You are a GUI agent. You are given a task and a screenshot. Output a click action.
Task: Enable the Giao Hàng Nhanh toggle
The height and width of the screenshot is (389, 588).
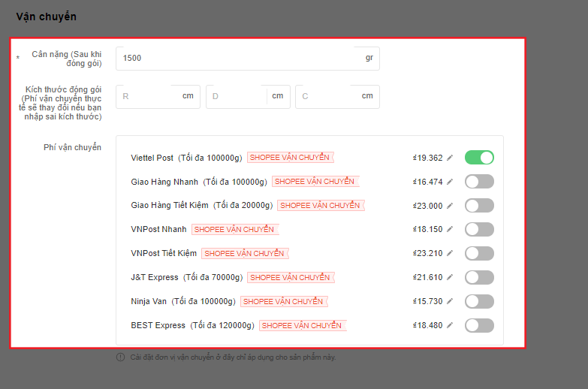[479, 182]
